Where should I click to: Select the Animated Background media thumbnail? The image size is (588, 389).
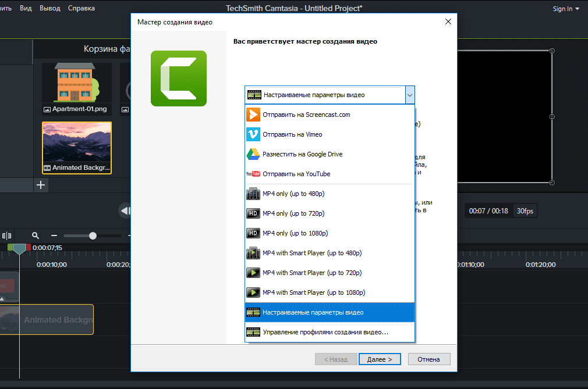(x=77, y=148)
